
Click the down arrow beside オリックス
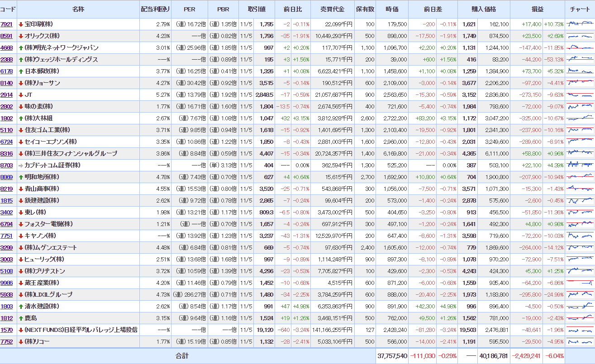21,36
